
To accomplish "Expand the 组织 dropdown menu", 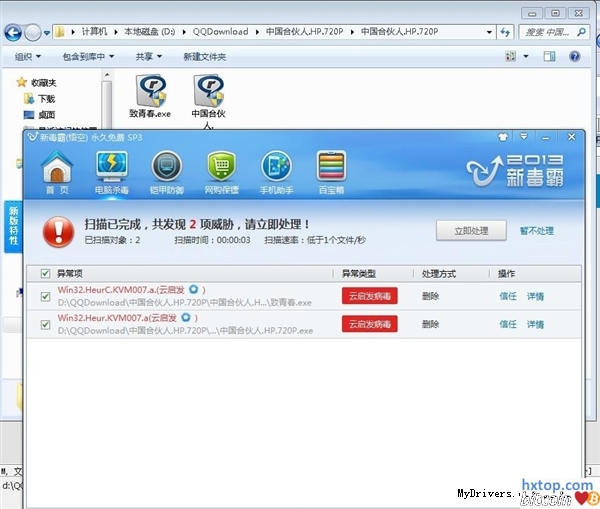I will coord(28,57).
